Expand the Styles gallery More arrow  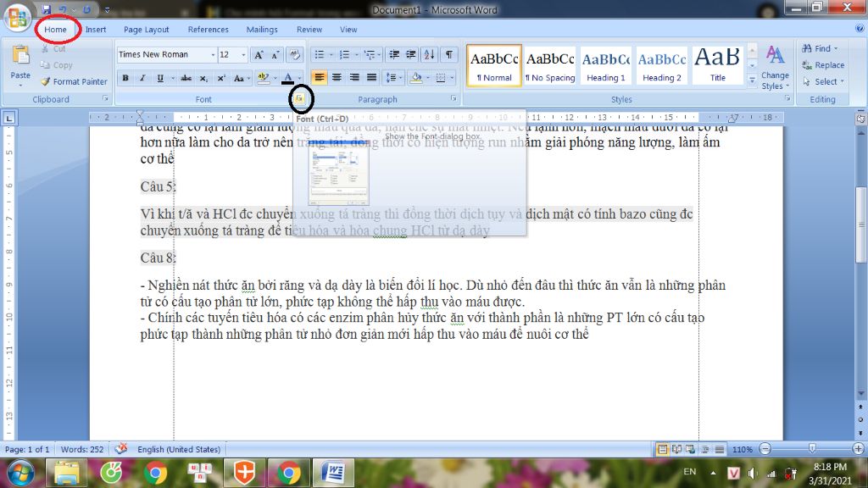(752, 80)
